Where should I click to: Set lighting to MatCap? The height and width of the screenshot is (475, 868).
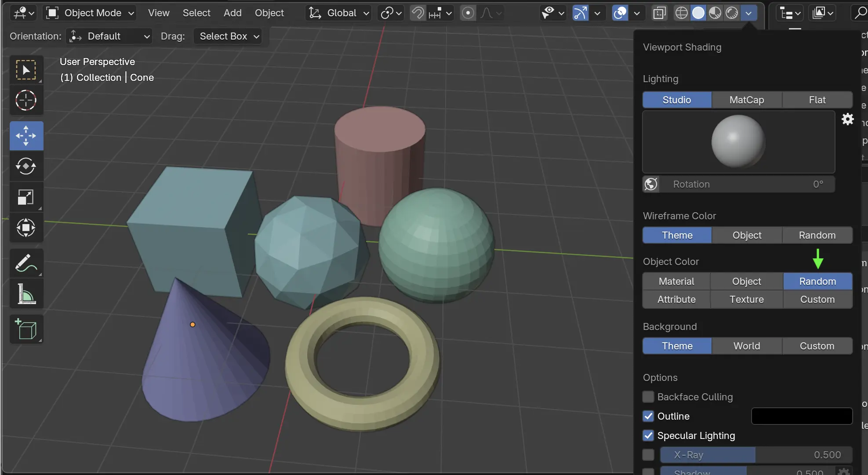tap(746, 100)
